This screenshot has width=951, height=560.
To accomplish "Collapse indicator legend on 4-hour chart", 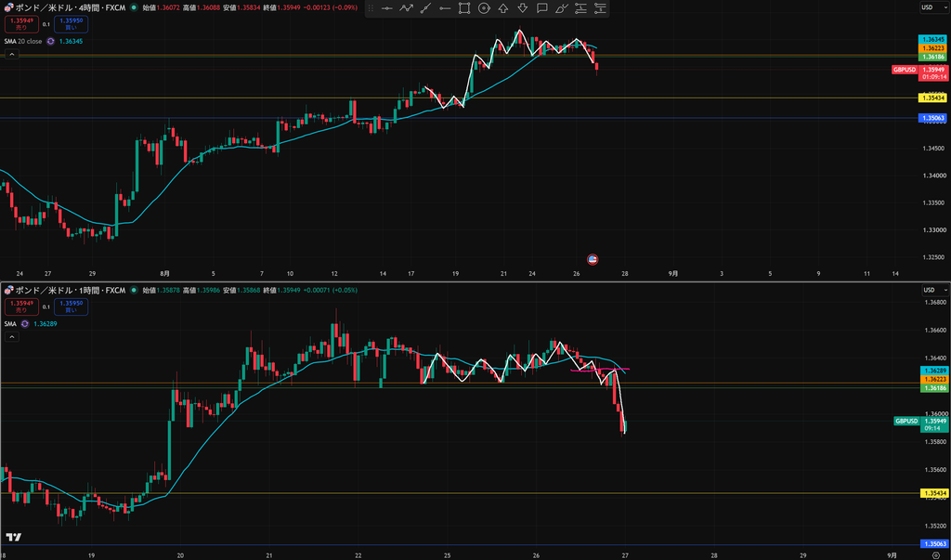I will tap(11, 55).
